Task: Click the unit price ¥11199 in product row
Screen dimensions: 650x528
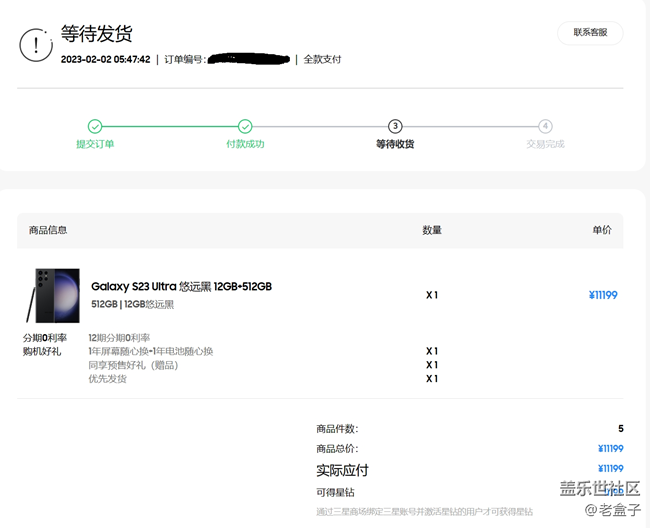Action: click(x=603, y=295)
